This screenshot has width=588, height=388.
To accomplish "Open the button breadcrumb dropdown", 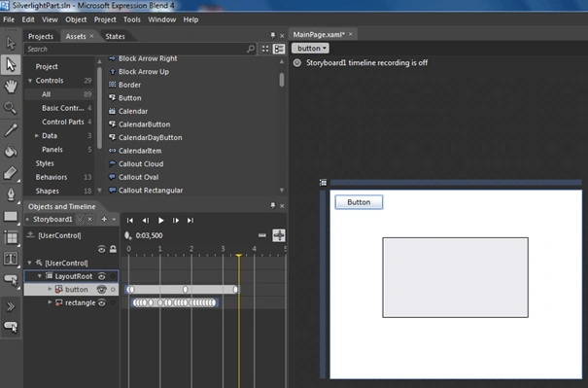I will click(x=310, y=48).
